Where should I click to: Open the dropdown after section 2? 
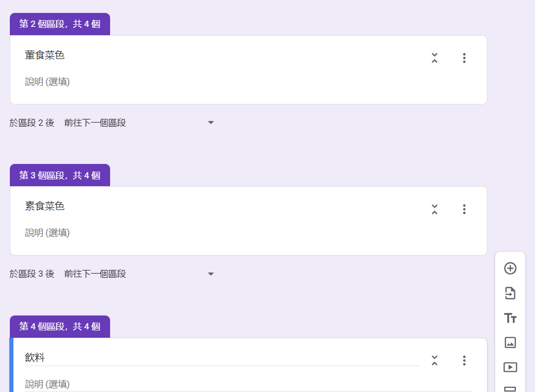click(139, 123)
